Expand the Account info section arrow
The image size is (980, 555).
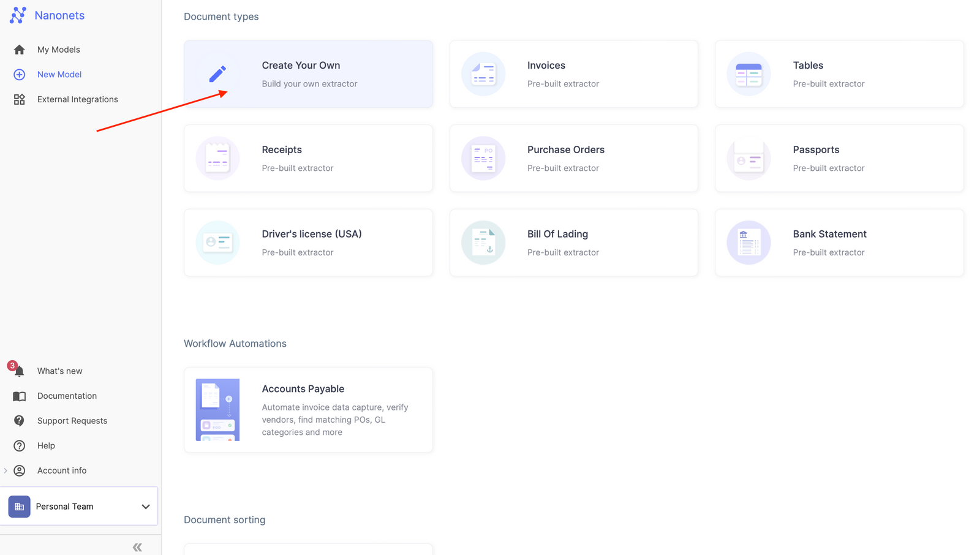5,470
